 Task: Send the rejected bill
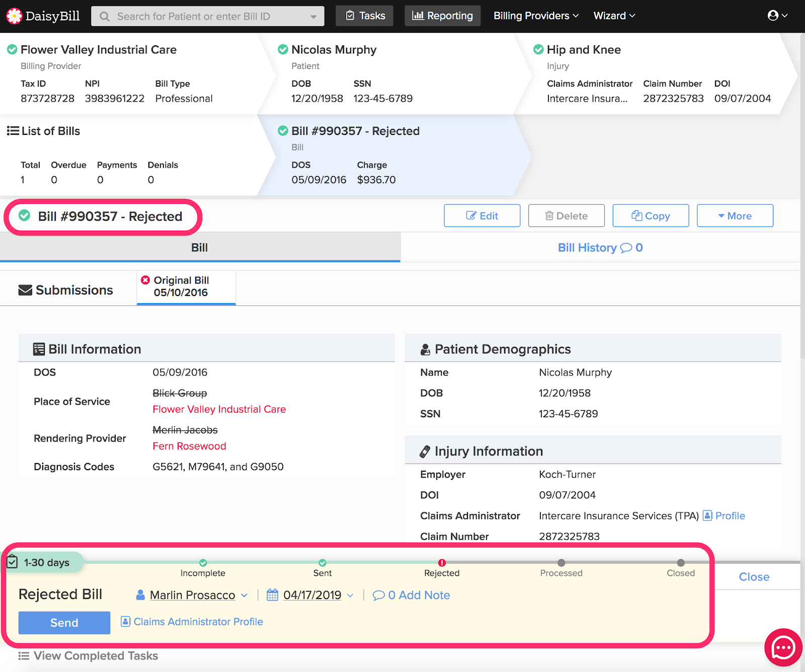click(x=64, y=623)
